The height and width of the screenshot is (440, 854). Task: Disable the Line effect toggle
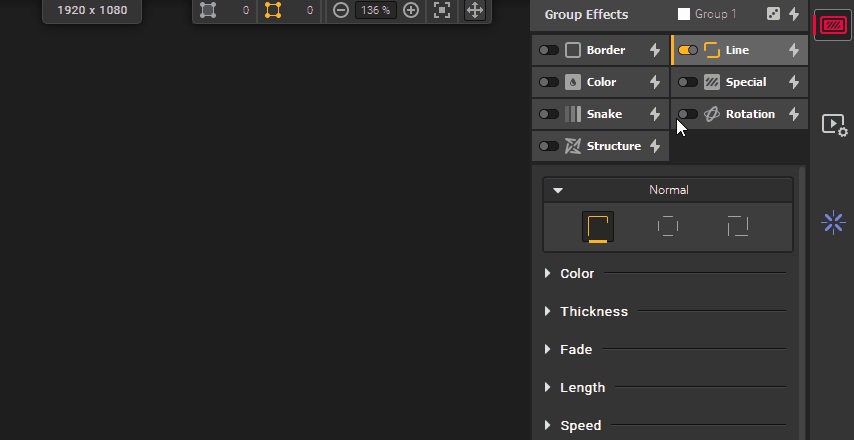pyautogui.click(x=688, y=50)
